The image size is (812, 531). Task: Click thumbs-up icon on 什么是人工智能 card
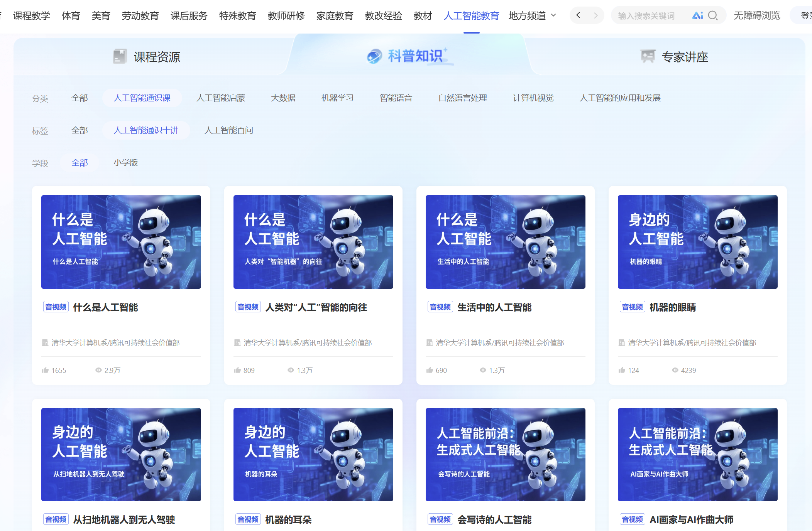tap(45, 370)
